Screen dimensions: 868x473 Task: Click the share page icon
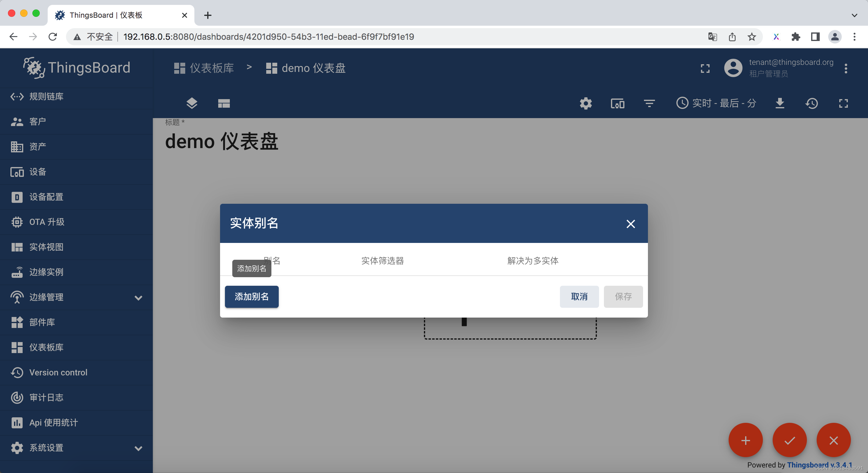pos(732,36)
